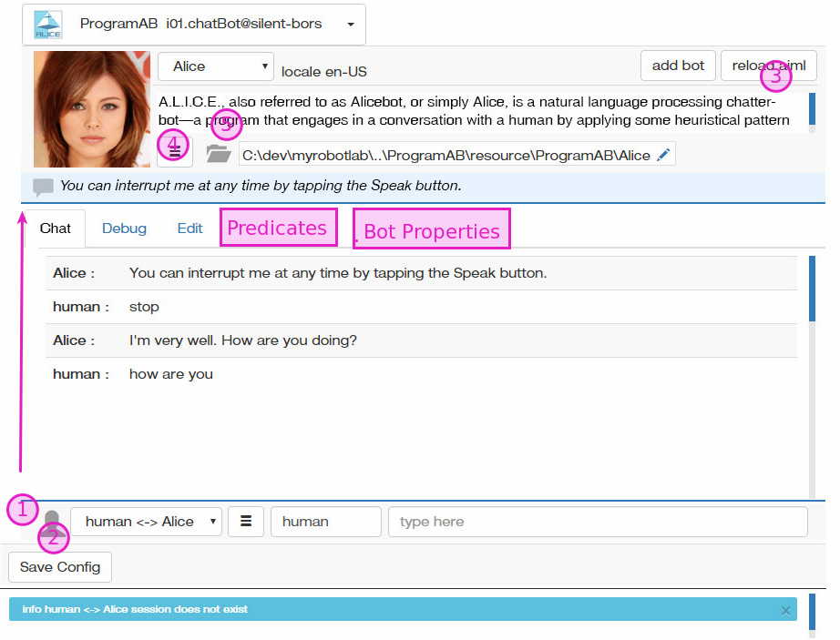
Task: Click the chat log scrollbar thumb
Action: coord(812,289)
